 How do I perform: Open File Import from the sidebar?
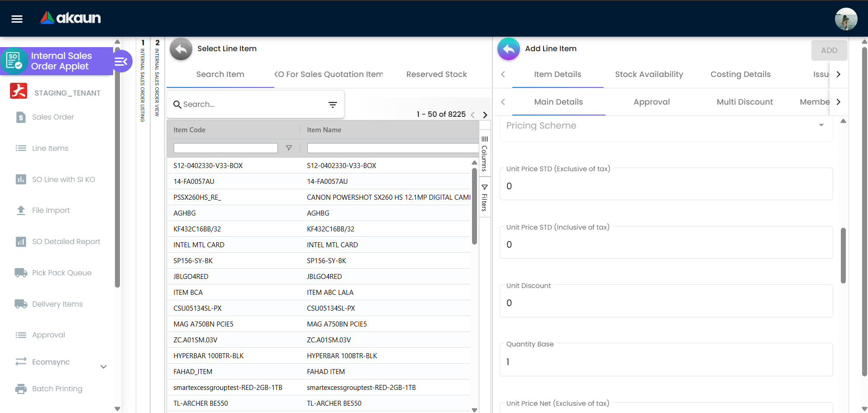tap(51, 210)
